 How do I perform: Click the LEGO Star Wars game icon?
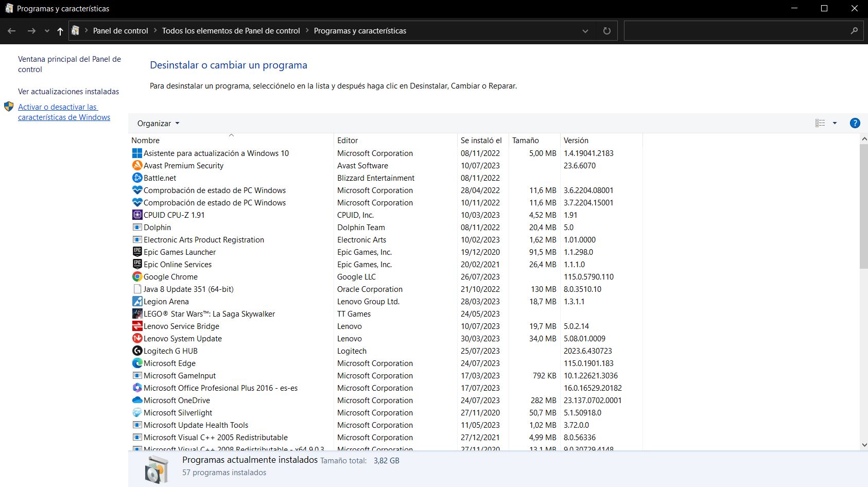(x=137, y=314)
